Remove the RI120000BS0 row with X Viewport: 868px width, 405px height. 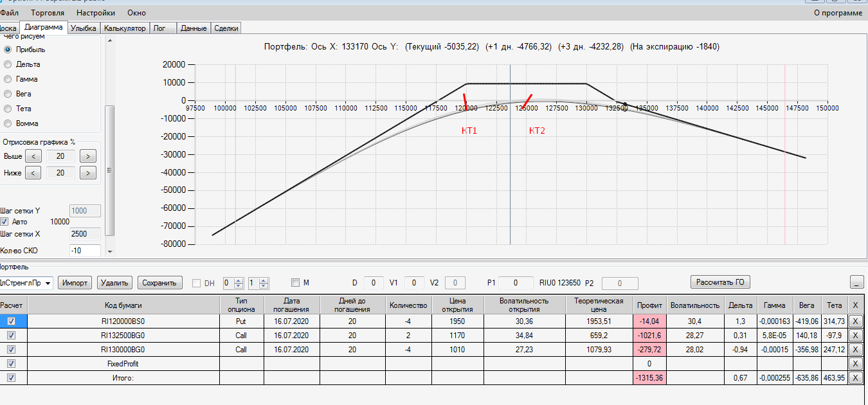(x=854, y=321)
